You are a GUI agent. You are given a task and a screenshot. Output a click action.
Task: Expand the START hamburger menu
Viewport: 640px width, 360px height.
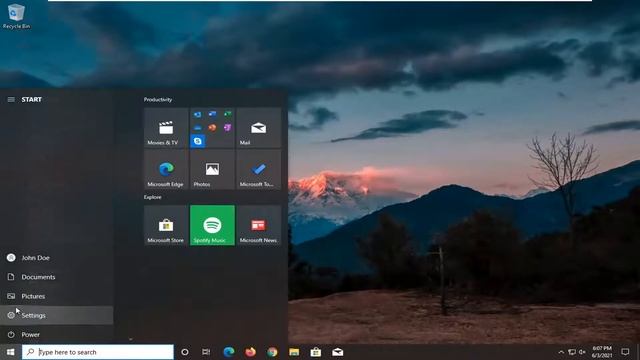pos(11,100)
